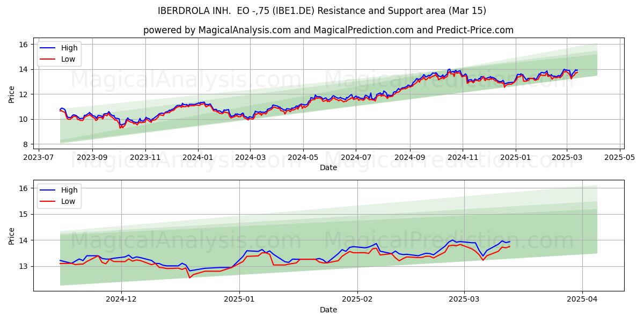Viewport: 644px width, 322px height.
Task: Click the 'Date' axis label under bottom chart
Action: click(x=328, y=310)
